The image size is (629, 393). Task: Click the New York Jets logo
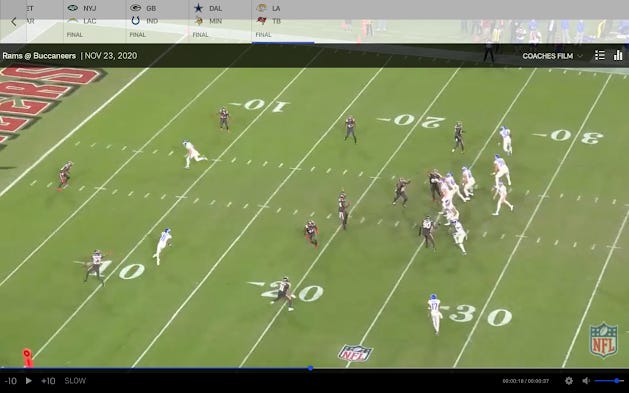(73, 8)
